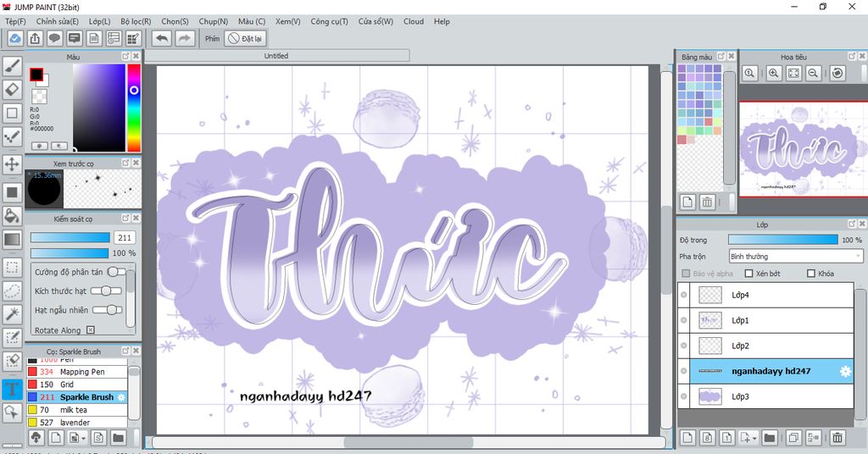The height and width of the screenshot is (454, 868).
Task: Click the Redo arrow button
Action: click(x=185, y=38)
